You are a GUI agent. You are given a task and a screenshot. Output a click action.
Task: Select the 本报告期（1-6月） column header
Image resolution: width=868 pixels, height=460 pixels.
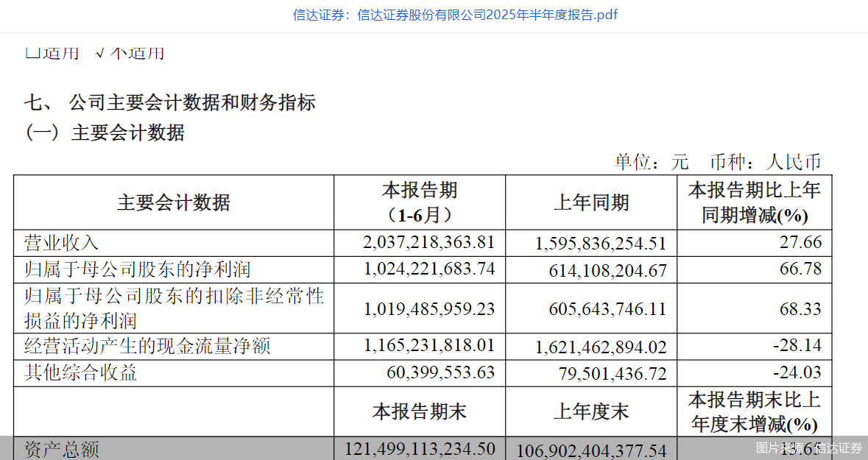[418, 202]
